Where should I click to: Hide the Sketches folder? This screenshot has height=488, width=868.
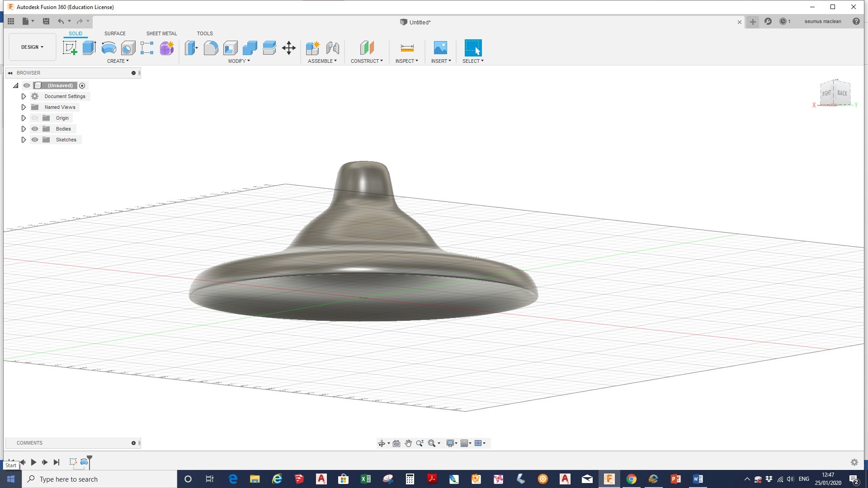click(35, 140)
